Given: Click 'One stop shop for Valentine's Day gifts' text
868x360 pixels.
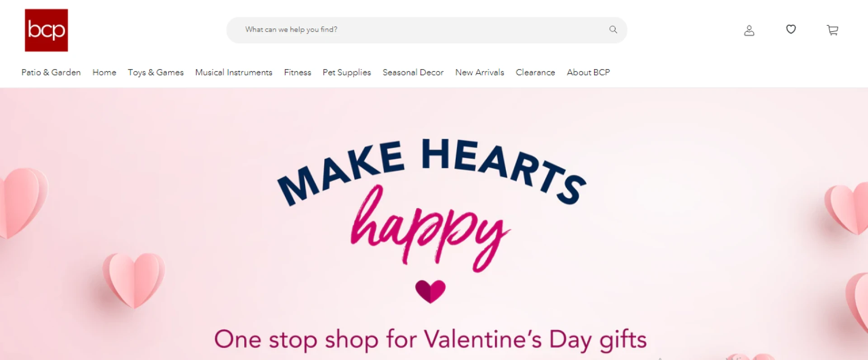Looking at the screenshot, I should click(x=430, y=339).
